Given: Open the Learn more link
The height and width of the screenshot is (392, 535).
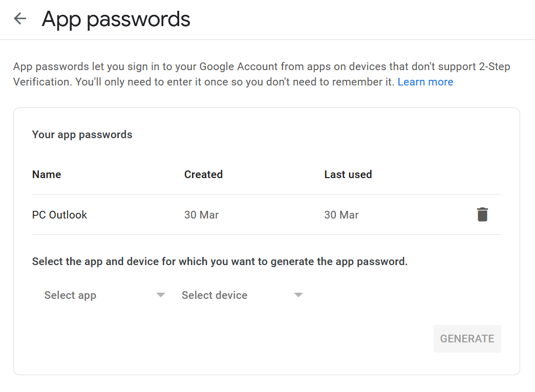Looking at the screenshot, I should point(425,81).
